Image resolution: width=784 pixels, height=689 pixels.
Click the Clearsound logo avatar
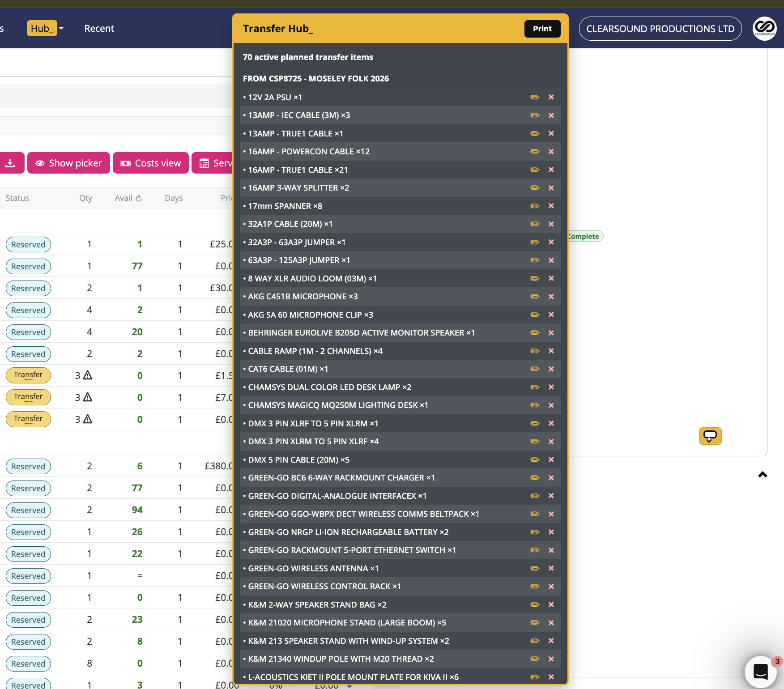764,29
